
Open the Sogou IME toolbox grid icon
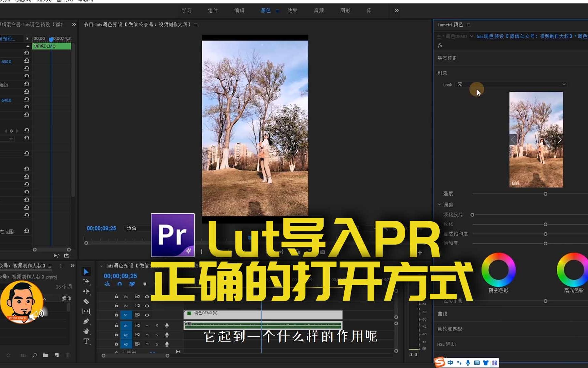click(494, 363)
